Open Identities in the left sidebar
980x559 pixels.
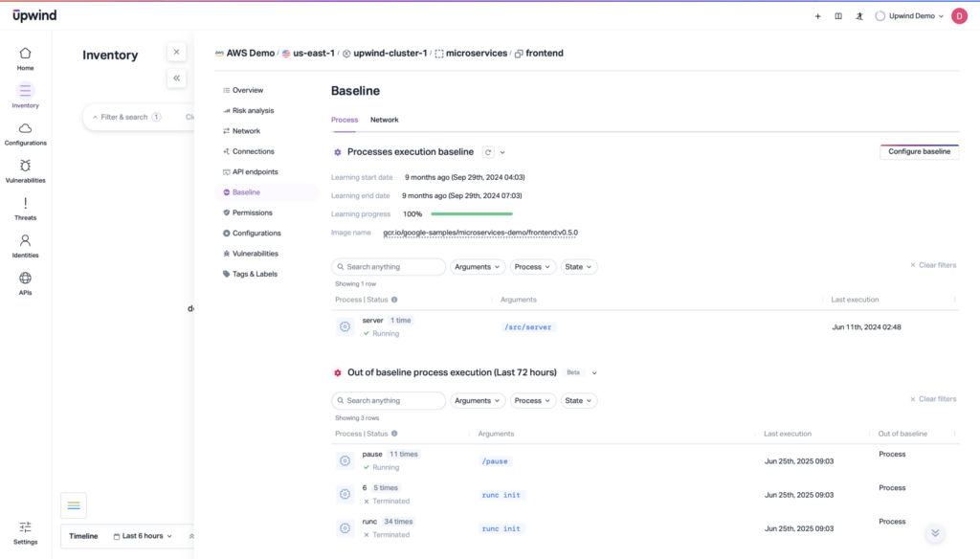point(25,246)
